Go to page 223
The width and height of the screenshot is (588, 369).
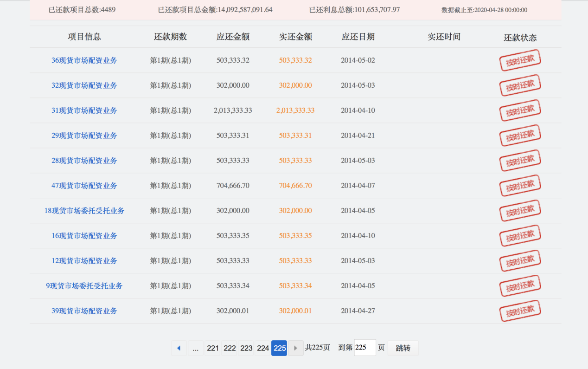(246, 348)
